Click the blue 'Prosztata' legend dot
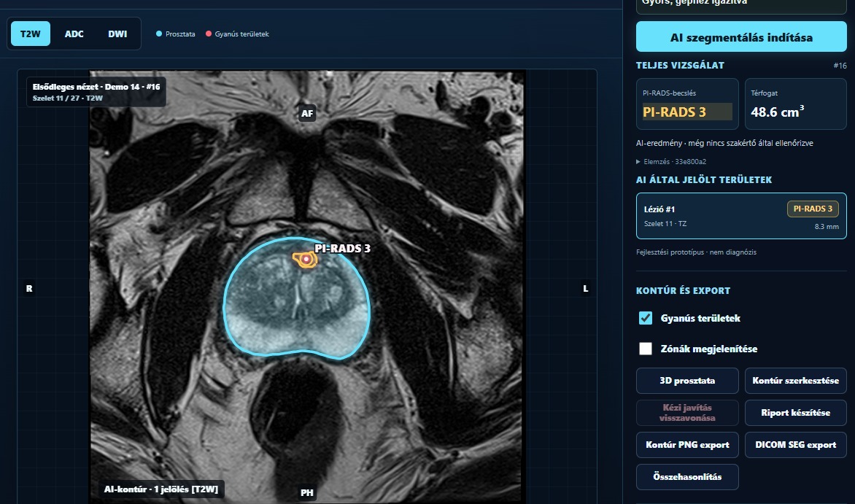This screenshot has height=504, width=855. click(159, 34)
